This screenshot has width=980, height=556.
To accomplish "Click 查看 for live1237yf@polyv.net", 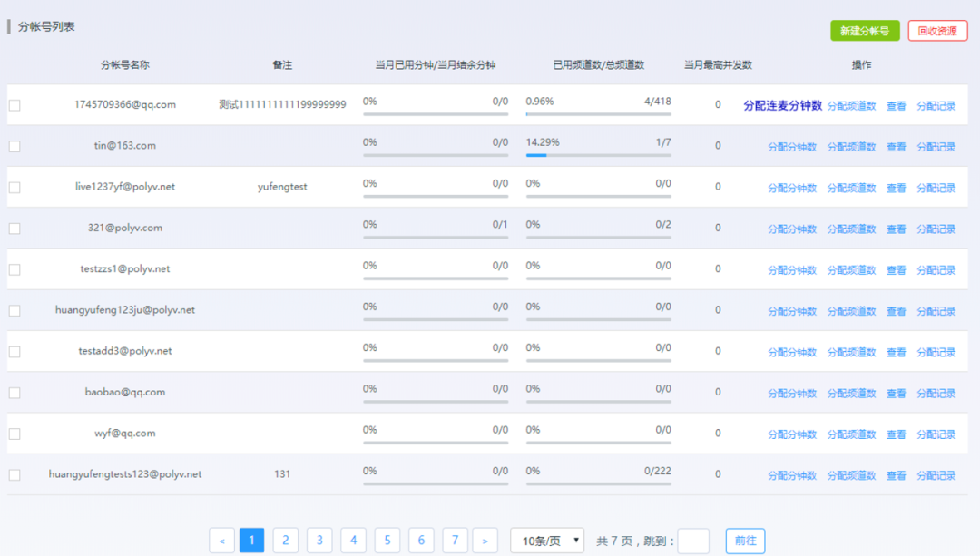I will coord(896,189).
